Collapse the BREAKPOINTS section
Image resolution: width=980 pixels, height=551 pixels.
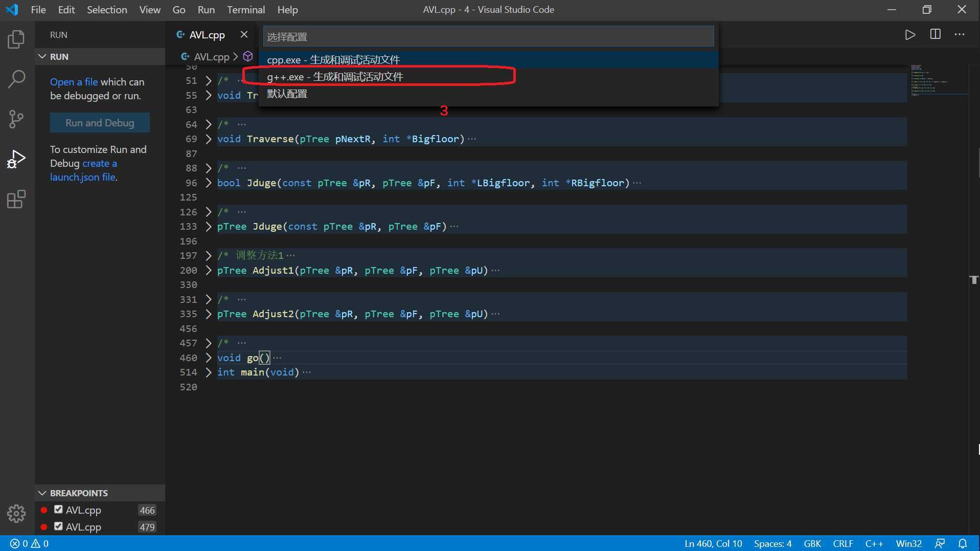point(100,493)
